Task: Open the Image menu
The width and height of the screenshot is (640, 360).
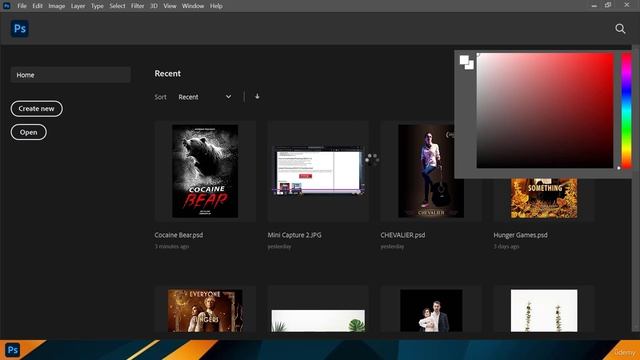Action: [x=57, y=6]
